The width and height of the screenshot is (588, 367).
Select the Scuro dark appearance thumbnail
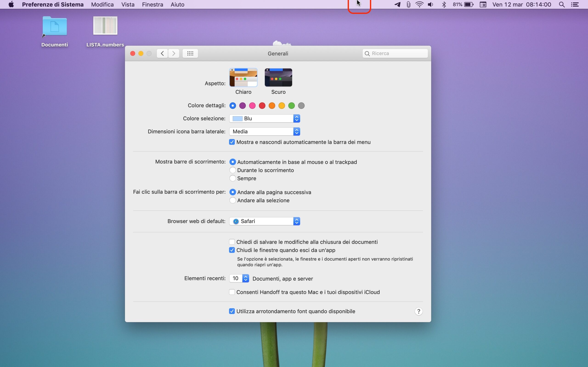pos(278,78)
